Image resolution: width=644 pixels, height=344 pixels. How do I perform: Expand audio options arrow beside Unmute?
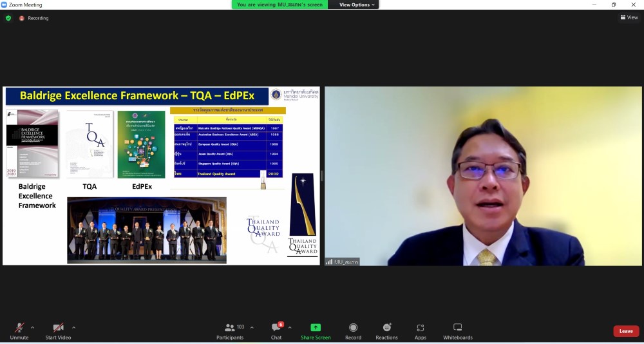[x=33, y=327]
